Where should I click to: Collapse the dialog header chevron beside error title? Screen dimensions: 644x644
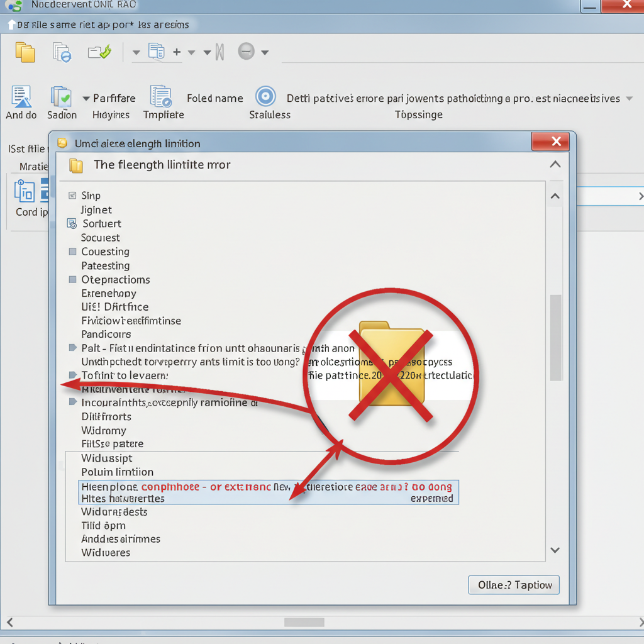pos(555,164)
